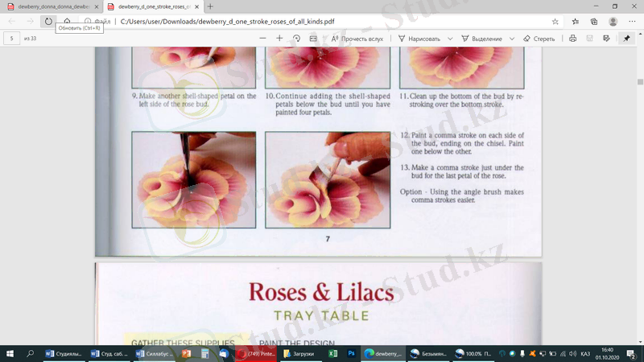The height and width of the screenshot is (362, 644).
Task: Close the dewberry_d_one_stroke_roses tab
Action: (x=196, y=6)
